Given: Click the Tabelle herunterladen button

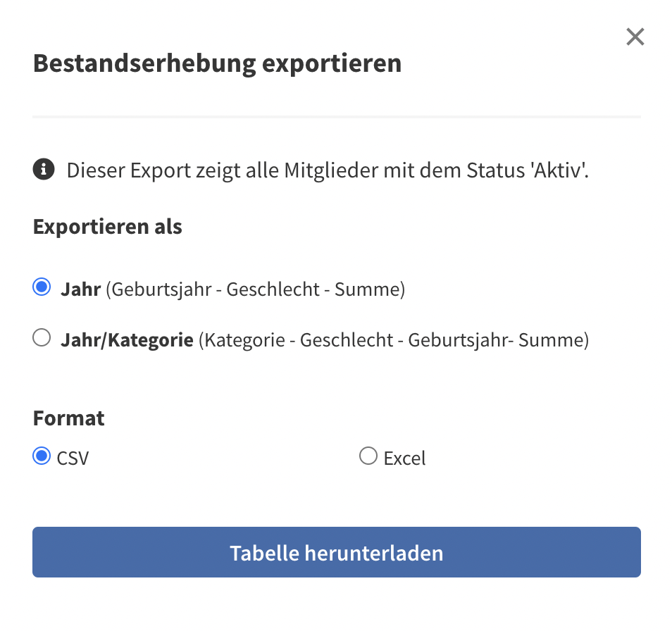Looking at the screenshot, I should (x=337, y=552).
